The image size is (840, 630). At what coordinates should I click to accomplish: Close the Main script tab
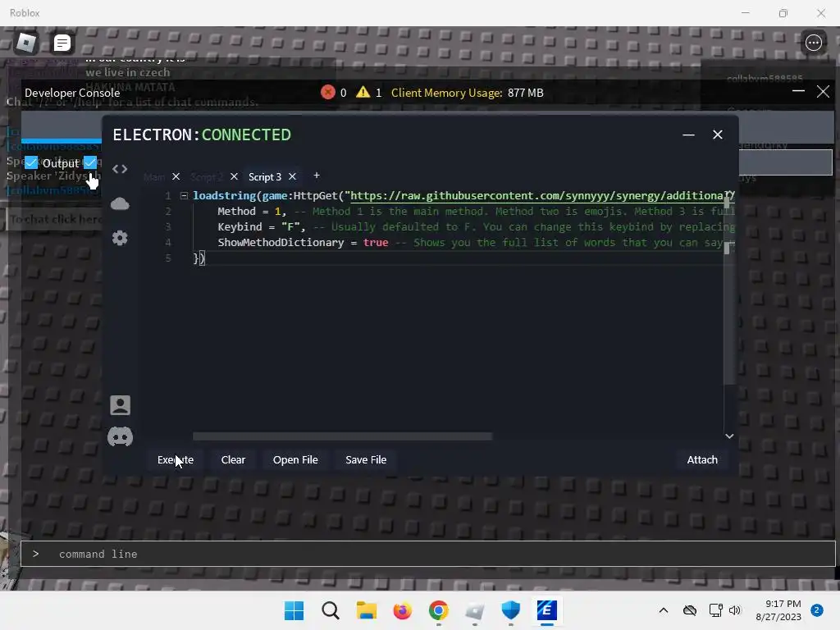pyautogui.click(x=176, y=176)
